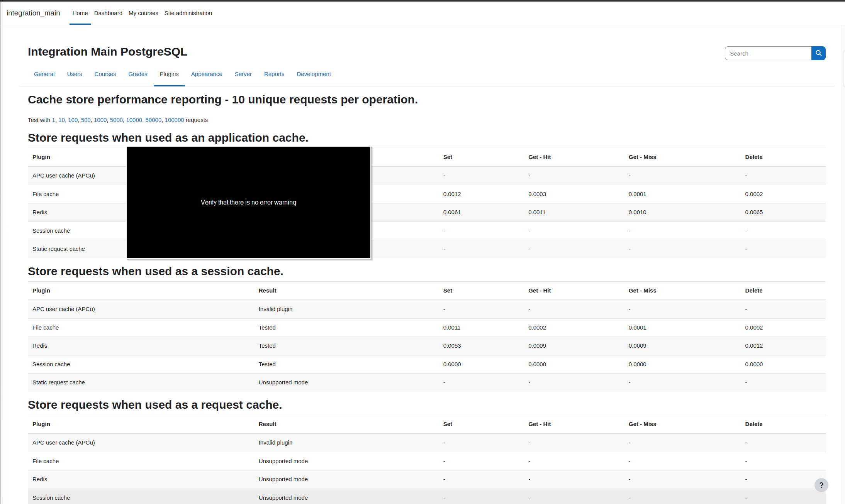Click 'Tested' result for session table File cache

[267, 328]
